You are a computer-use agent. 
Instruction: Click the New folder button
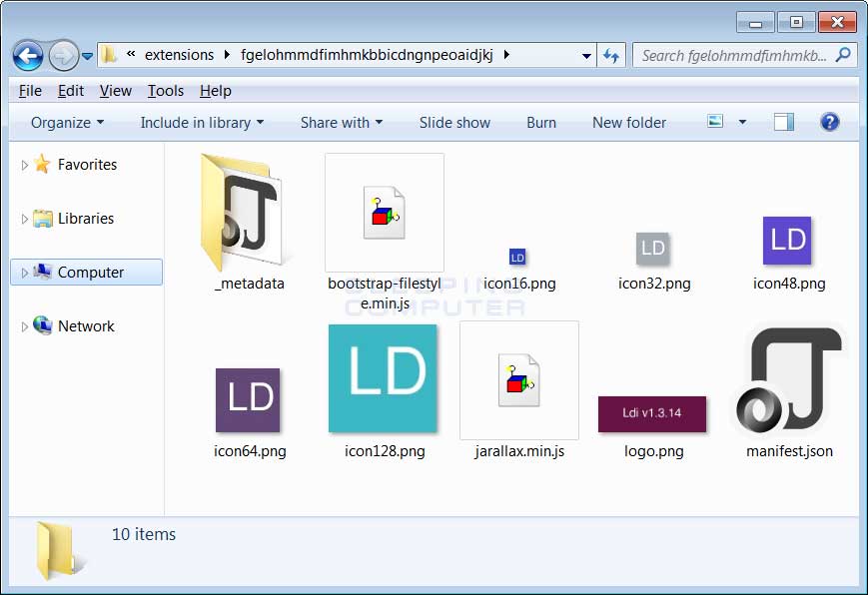[x=629, y=123]
